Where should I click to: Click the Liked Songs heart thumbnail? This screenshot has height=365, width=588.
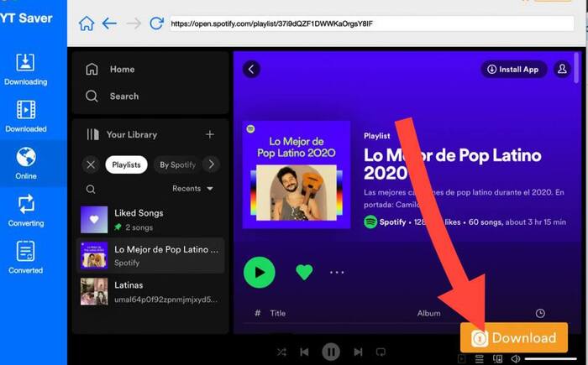pyautogui.click(x=94, y=220)
